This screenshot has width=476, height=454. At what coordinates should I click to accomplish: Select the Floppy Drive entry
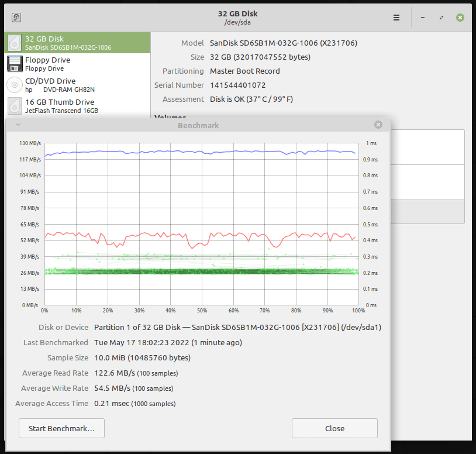click(x=77, y=64)
